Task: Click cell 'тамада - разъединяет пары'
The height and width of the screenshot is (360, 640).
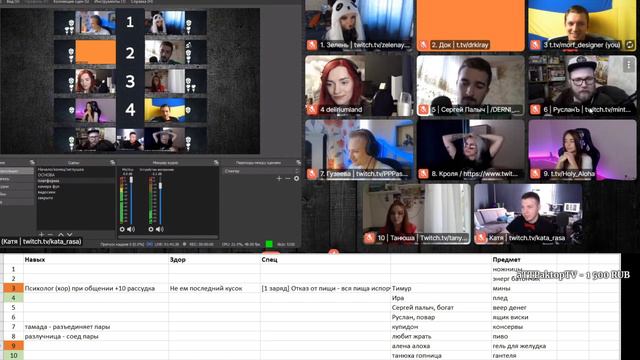Action: pos(96,327)
